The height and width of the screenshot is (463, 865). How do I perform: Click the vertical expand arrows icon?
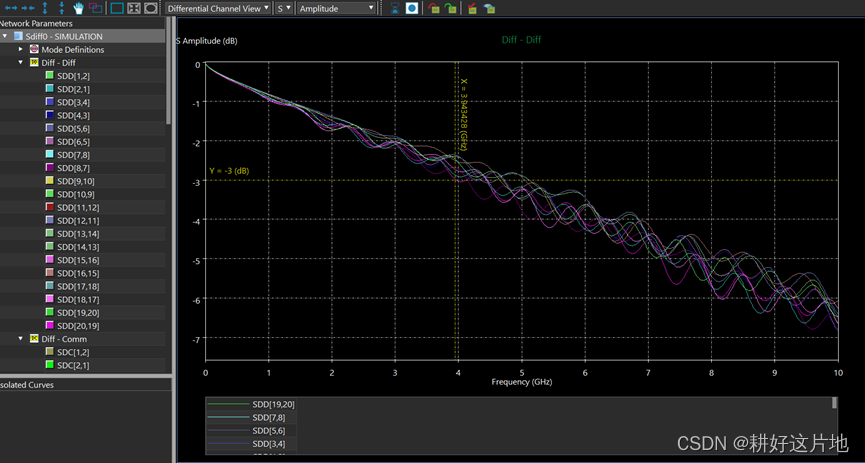(x=45, y=8)
